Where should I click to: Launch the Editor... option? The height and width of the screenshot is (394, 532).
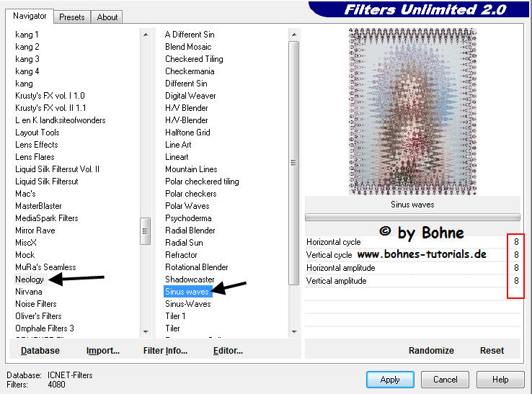pos(228,351)
